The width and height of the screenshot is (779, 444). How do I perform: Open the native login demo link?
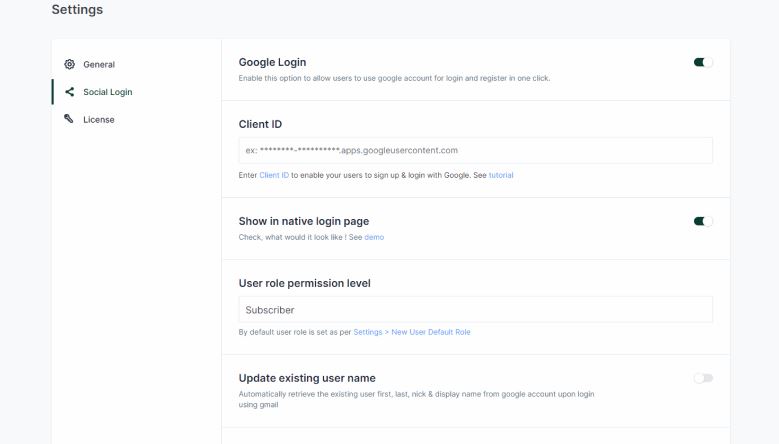click(374, 237)
